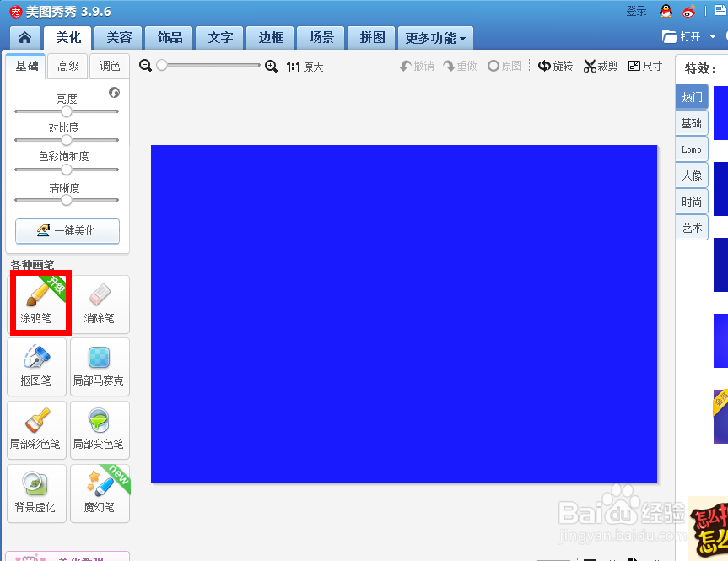Select the 局部马赛克 mosaic tool
728x561 pixels.
pyautogui.click(x=100, y=367)
